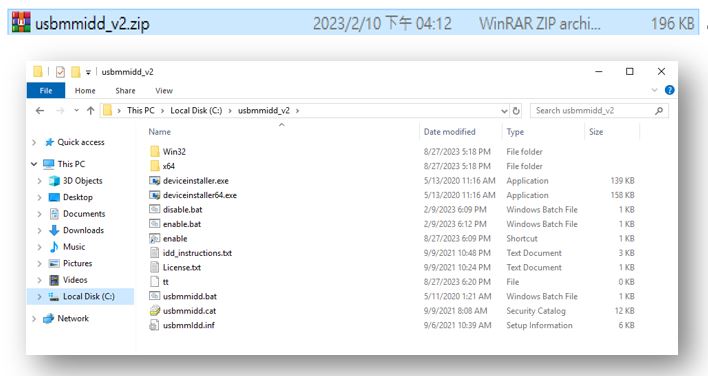Click the New folder quick access toolbar icon
Viewport: 708px width, 376px height.
coord(75,72)
